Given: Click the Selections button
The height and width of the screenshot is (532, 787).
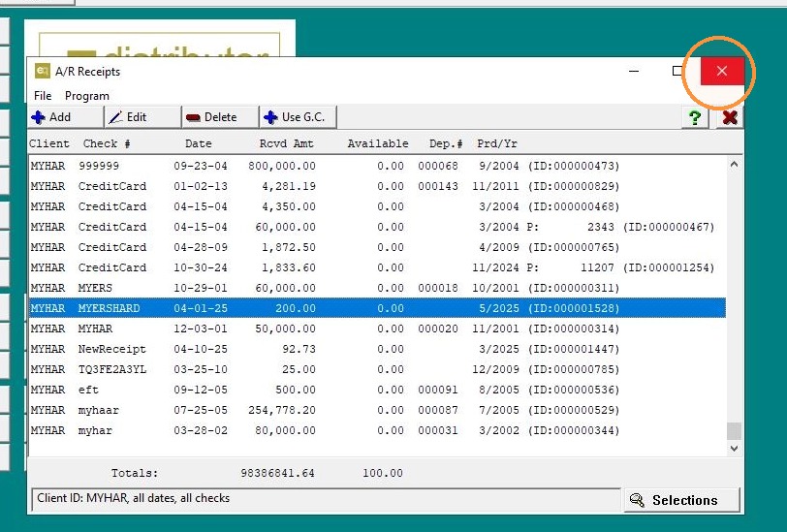Looking at the screenshot, I should [682, 500].
